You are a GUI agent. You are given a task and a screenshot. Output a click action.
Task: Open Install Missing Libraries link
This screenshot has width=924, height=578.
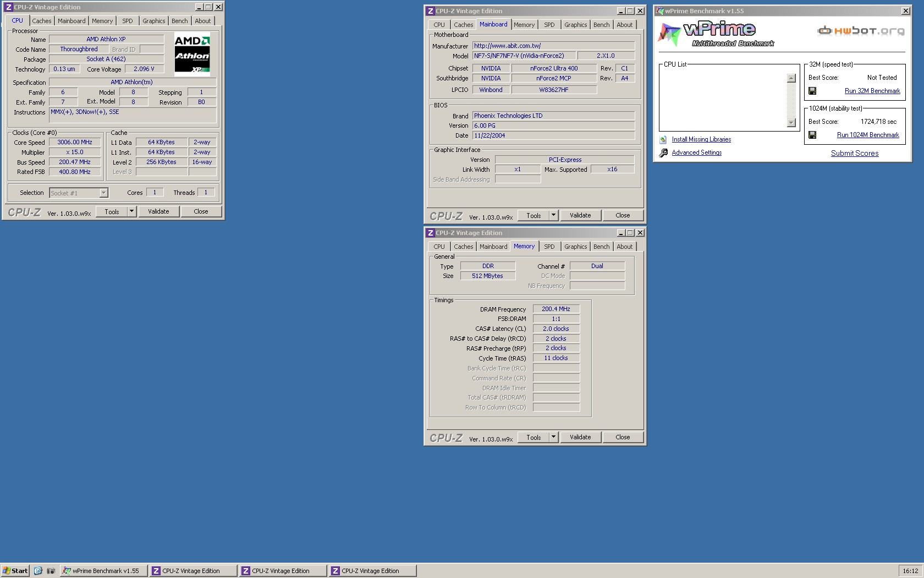tap(701, 140)
